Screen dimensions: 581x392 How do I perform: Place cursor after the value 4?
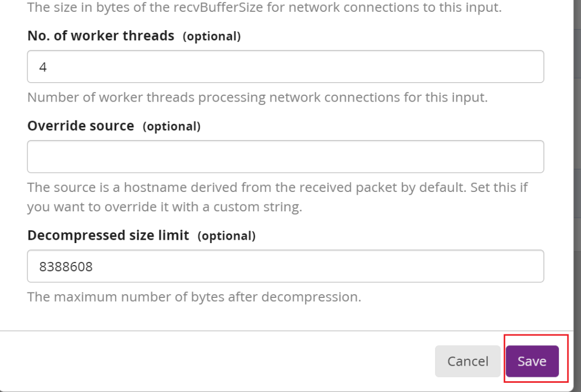click(47, 67)
